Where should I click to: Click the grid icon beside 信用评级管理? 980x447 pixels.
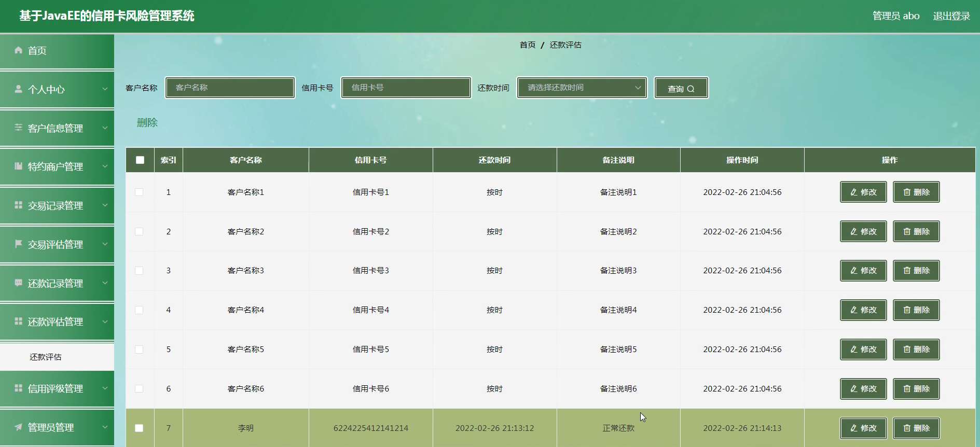(x=19, y=388)
